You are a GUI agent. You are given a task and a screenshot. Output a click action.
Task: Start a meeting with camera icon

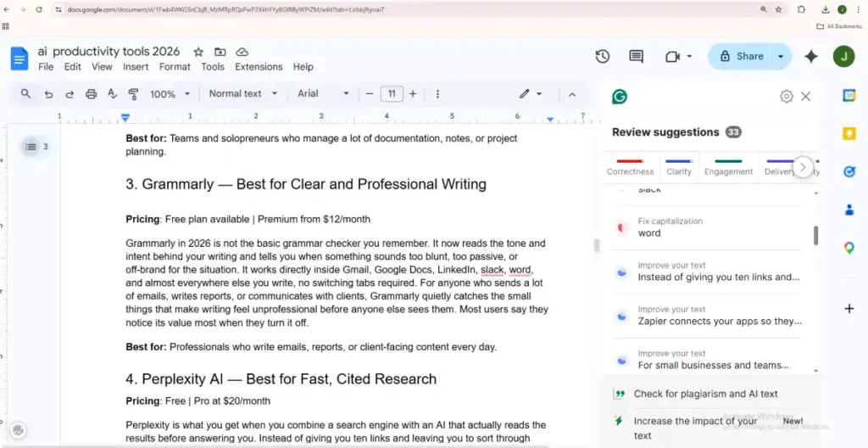pos(672,57)
